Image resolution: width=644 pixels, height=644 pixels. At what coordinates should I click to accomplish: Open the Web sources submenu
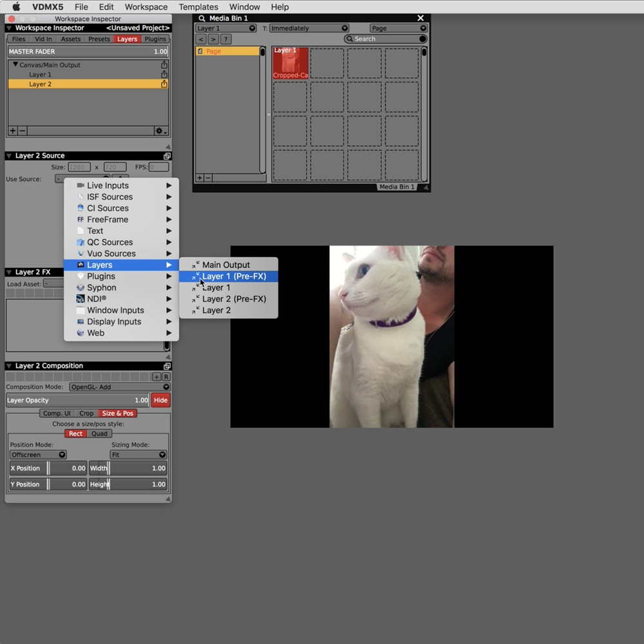(121, 333)
